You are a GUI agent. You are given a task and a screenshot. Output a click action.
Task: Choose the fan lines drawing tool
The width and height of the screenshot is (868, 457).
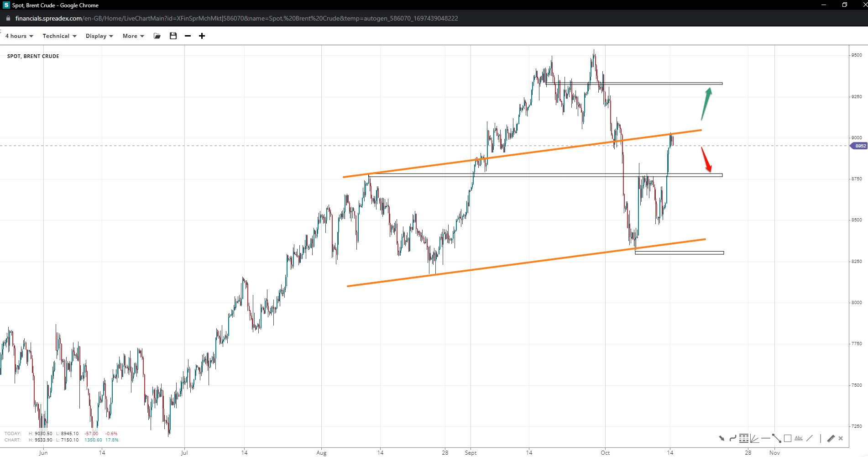coord(755,438)
